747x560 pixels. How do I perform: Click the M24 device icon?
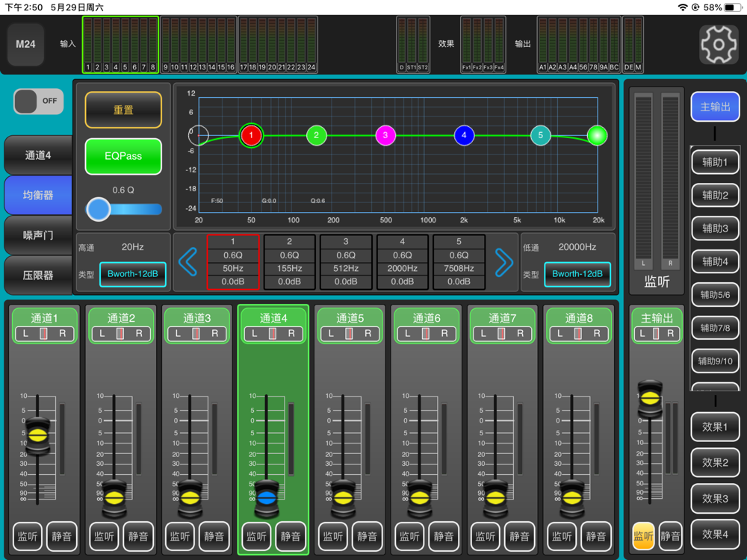click(25, 45)
